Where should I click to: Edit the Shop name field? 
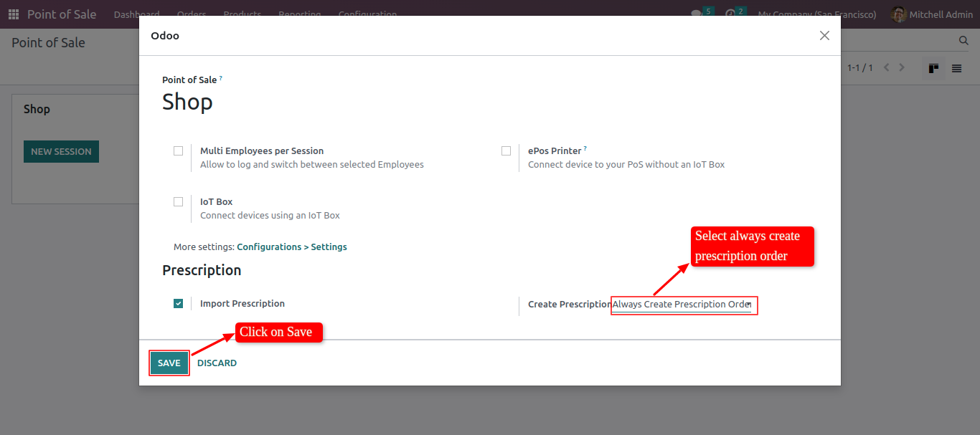click(x=187, y=102)
